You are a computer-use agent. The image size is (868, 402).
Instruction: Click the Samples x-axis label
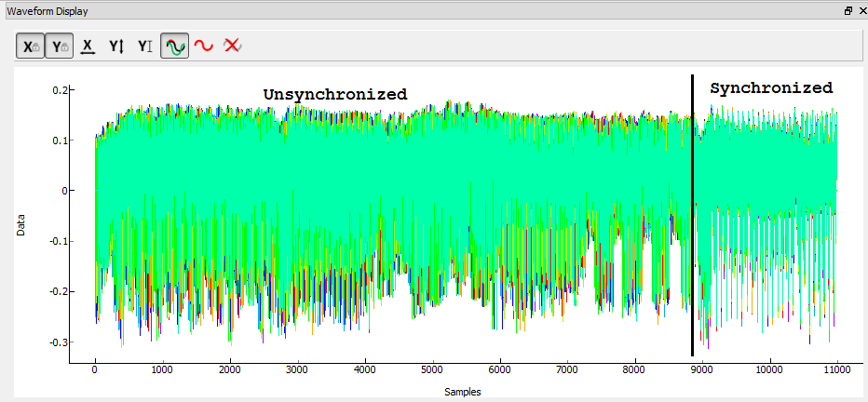tap(463, 393)
